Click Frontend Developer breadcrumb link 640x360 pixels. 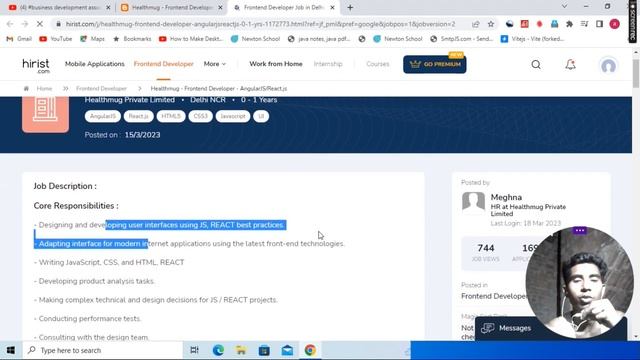(x=101, y=89)
